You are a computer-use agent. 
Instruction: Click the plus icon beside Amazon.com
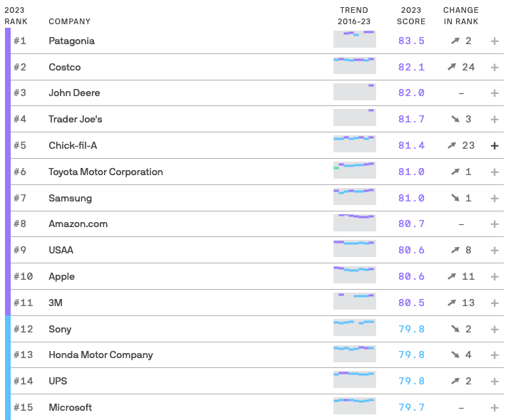coord(494,224)
